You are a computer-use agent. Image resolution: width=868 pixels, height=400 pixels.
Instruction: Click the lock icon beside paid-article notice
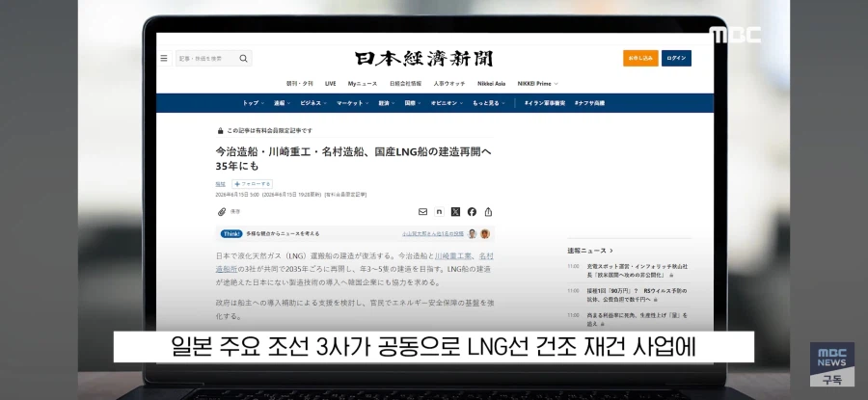(x=220, y=130)
